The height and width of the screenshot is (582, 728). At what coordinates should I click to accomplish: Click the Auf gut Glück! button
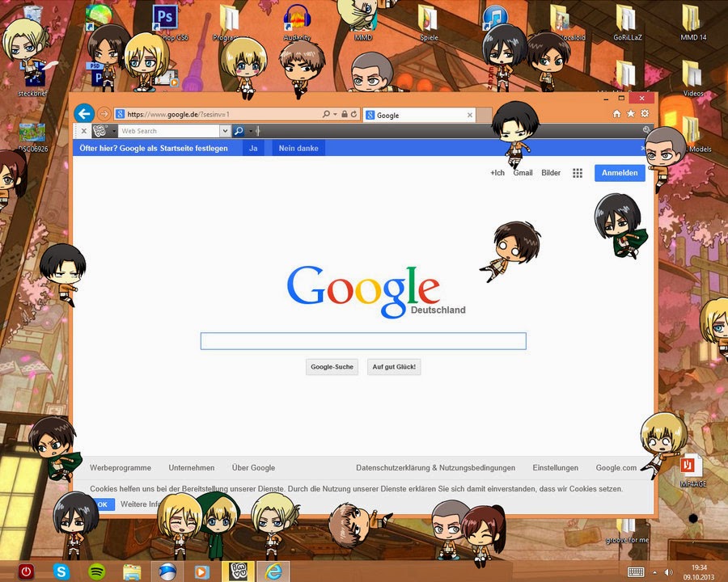(x=394, y=367)
